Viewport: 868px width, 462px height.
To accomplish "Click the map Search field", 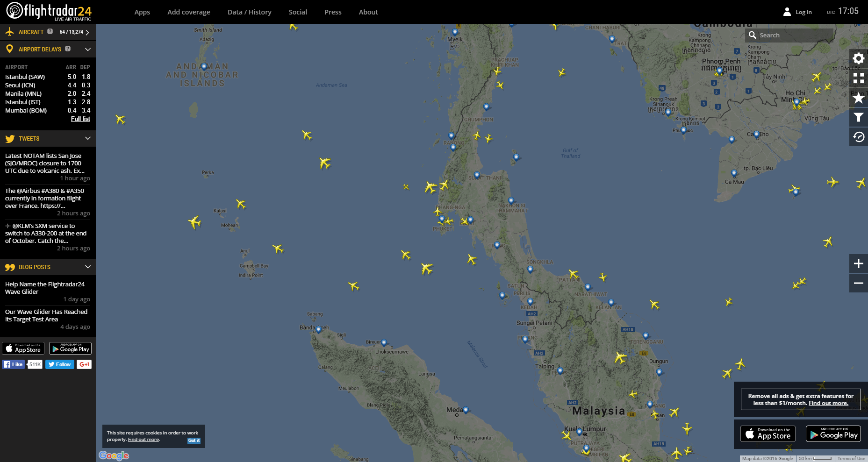I will pyautogui.click(x=789, y=35).
